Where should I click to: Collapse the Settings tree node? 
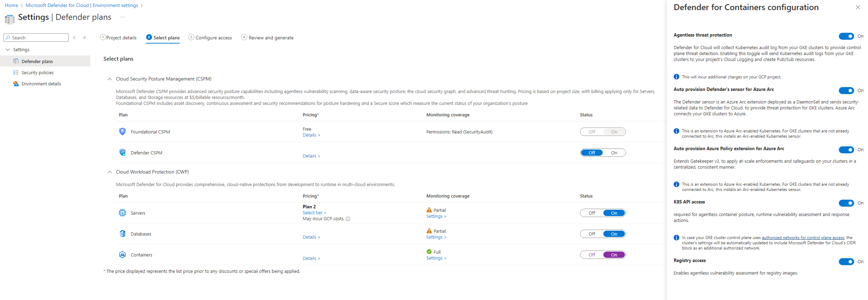[x=8, y=50]
